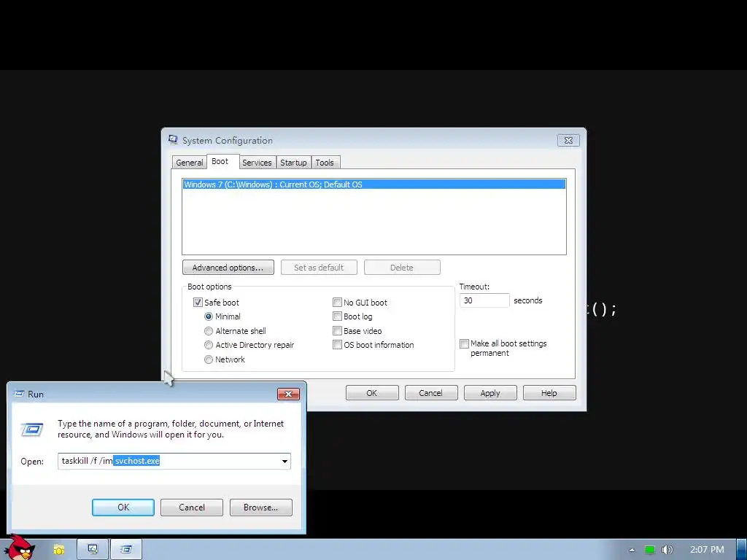Select the Minimal radio button
This screenshot has height=560, width=747.
coord(208,316)
